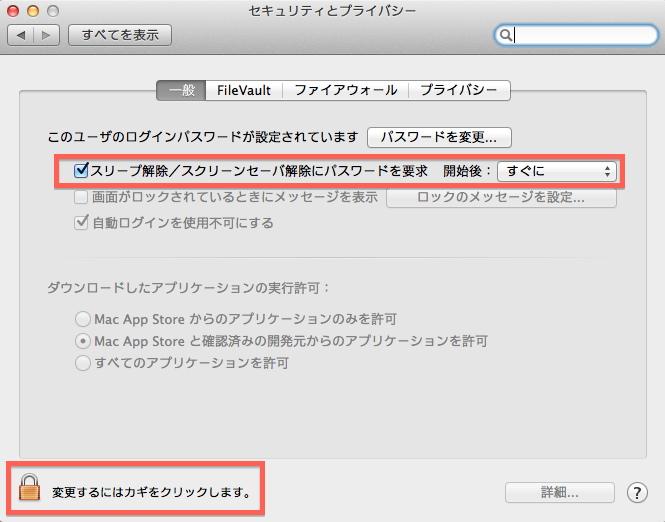Click the round help question mark button
The width and height of the screenshot is (665, 522).
(x=637, y=492)
